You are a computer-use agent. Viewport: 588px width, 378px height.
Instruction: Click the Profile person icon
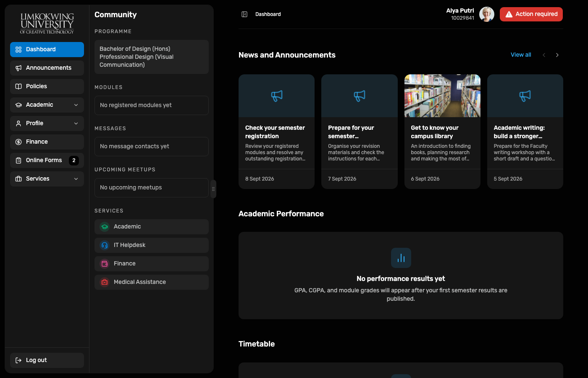point(18,123)
